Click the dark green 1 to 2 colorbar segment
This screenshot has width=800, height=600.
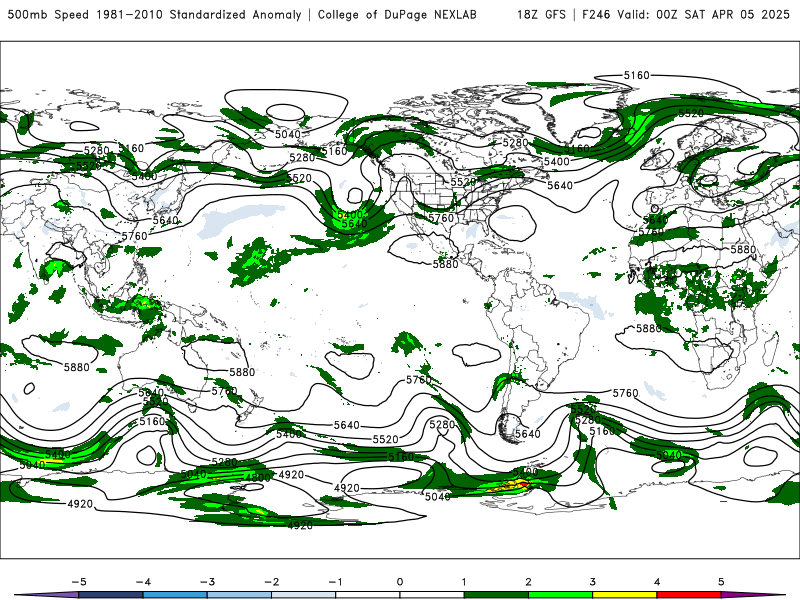pyautogui.click(x=496, y=595)
